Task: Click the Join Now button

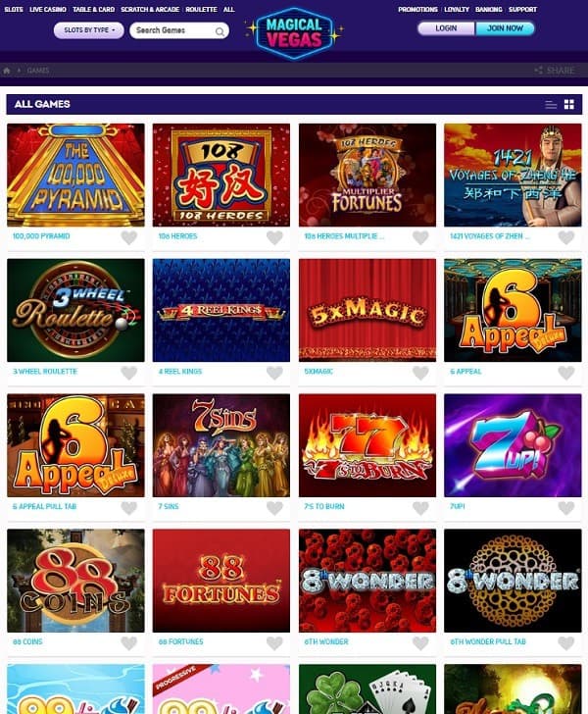Action: coord(505,28)
